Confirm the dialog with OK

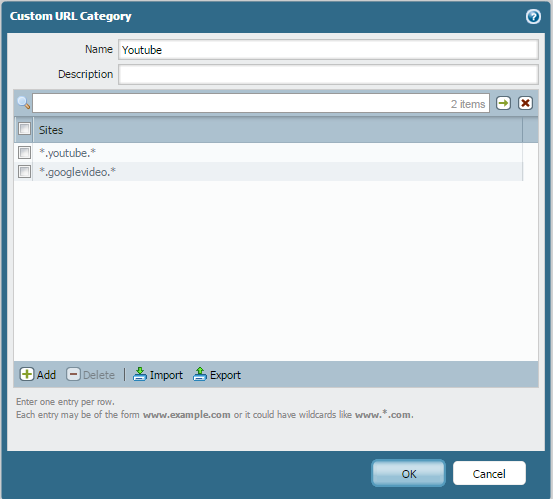[408, 473]
